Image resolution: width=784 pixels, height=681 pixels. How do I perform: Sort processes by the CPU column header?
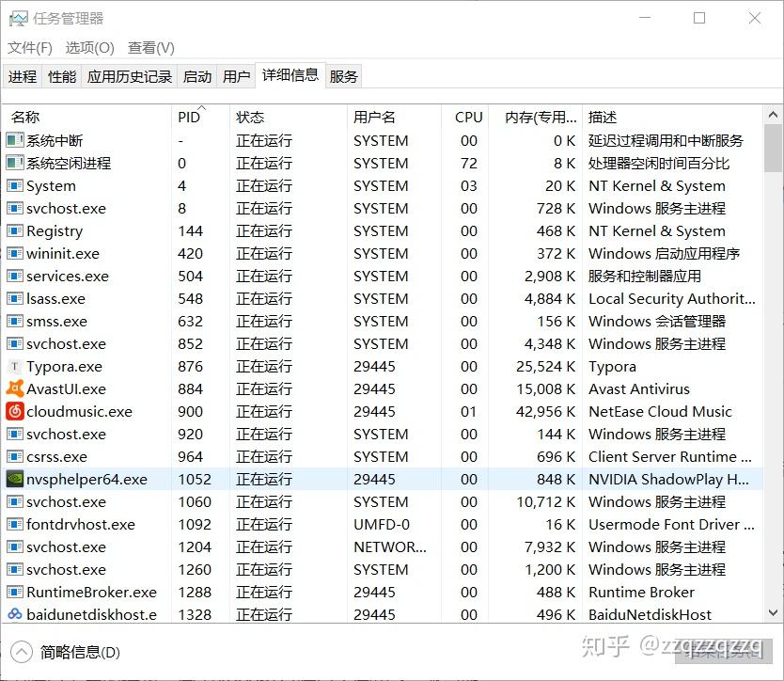tap(467, 117)
